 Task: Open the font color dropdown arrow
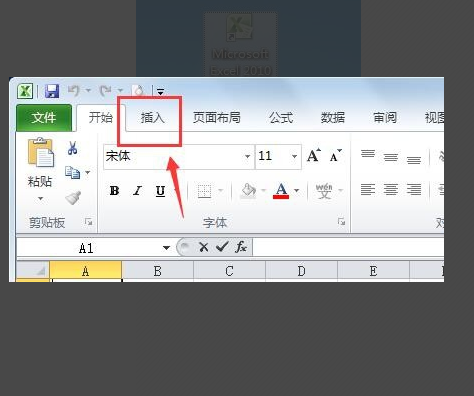pyautogui.click(x=296, y=191)
